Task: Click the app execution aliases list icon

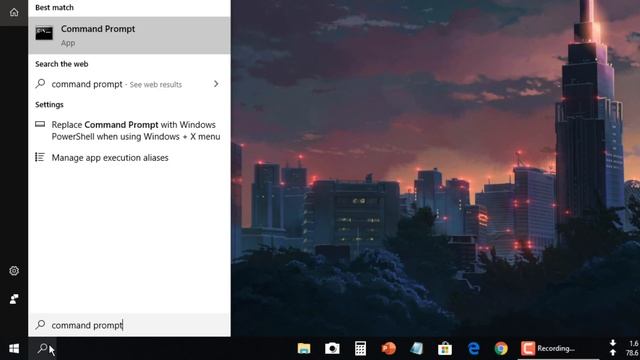Action: pyautogui.click(x=40, y=157)
